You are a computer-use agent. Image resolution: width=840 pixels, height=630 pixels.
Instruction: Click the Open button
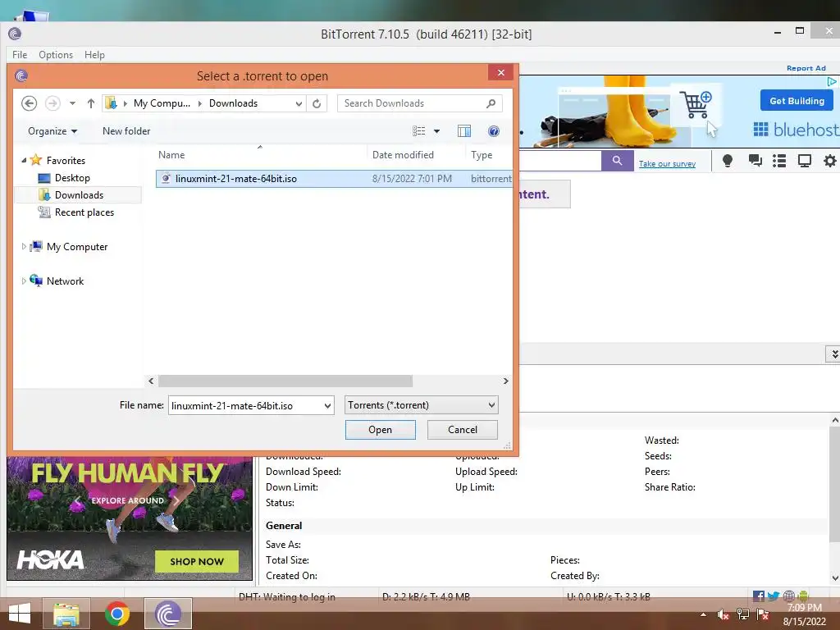(x=381, y=430)
